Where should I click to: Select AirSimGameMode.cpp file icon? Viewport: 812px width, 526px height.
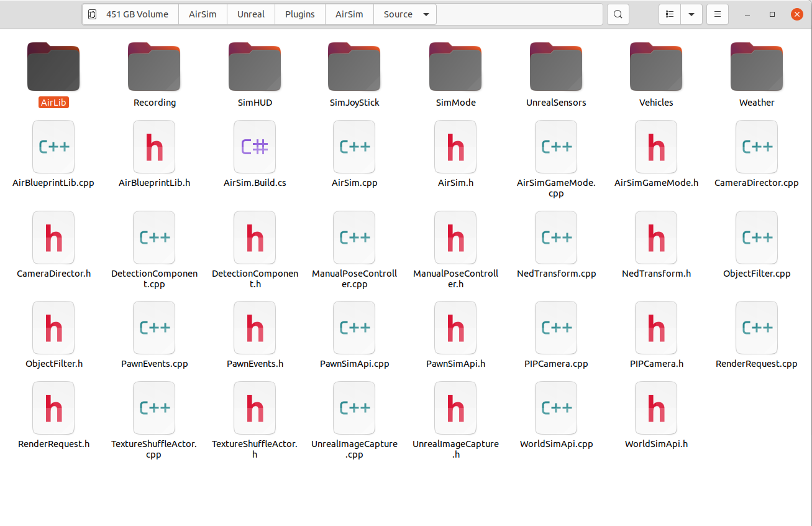[x=556, y=147]
